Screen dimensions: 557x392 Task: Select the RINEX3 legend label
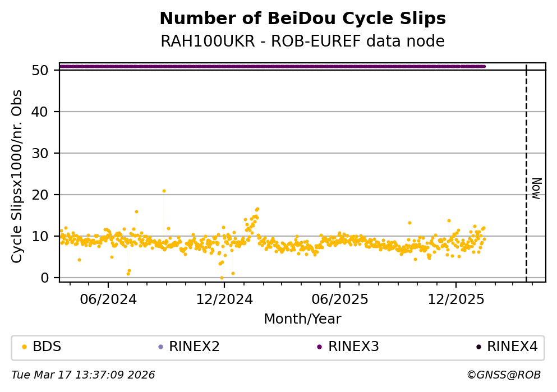tap(353, 347)
